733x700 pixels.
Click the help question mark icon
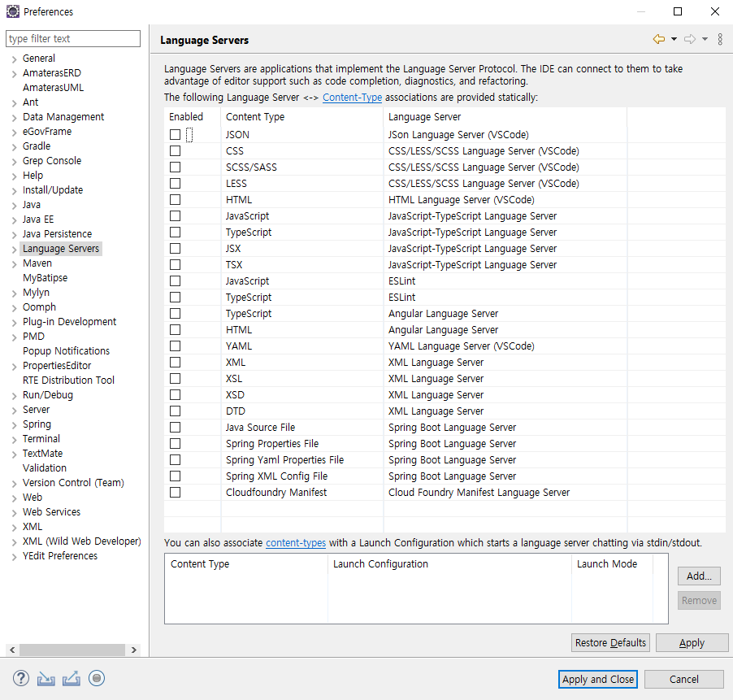click(20, 679)
